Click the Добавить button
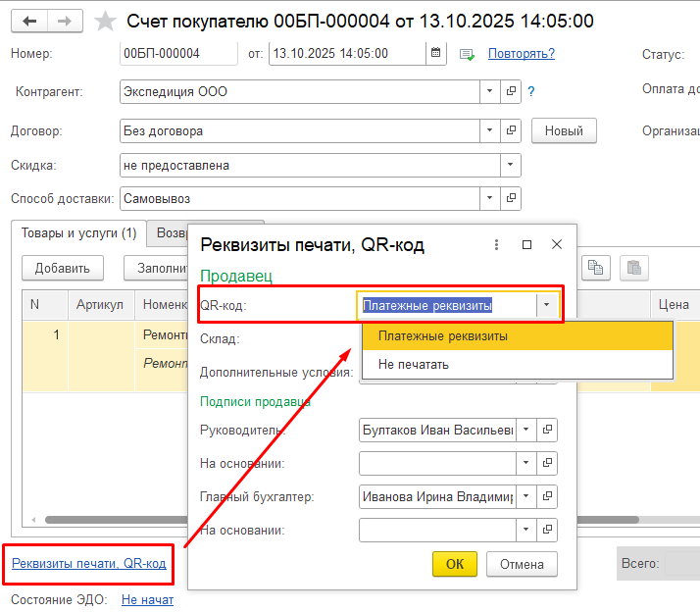The image size is (700, 612). 63,268
